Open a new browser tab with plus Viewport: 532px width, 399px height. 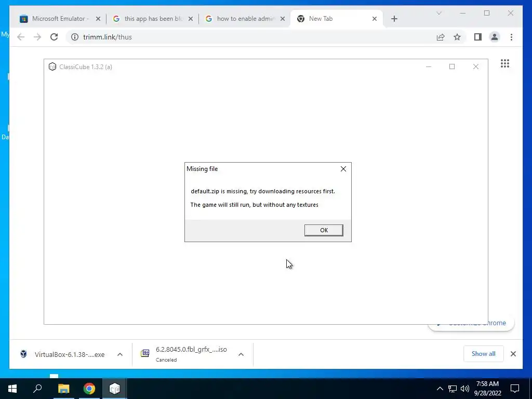point(394,19)
